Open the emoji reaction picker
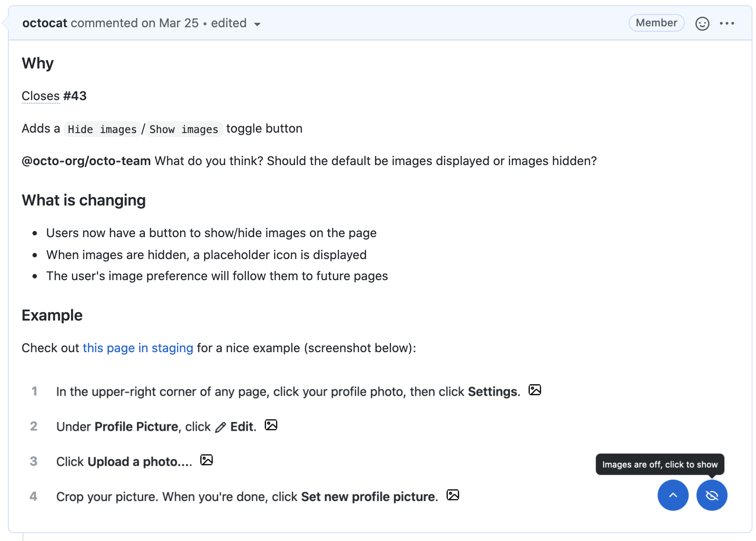 [x=702, y=23]
